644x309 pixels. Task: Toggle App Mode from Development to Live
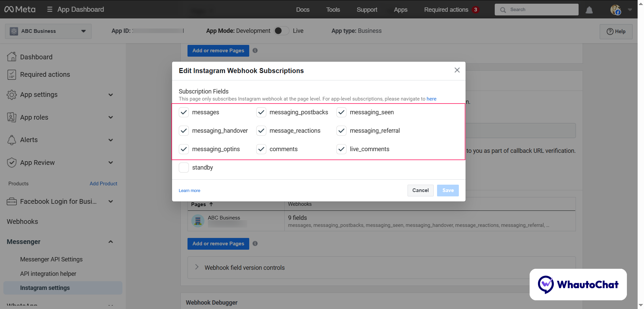(281, 30)
